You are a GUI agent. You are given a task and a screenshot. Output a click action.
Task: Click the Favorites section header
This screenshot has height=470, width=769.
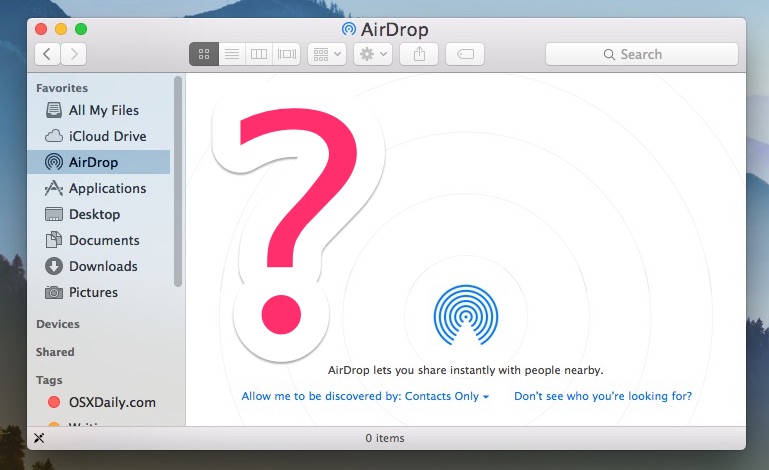62,88
